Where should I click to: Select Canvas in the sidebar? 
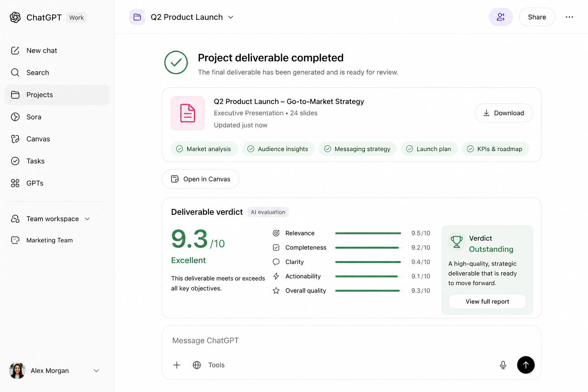tap(57, 139)
